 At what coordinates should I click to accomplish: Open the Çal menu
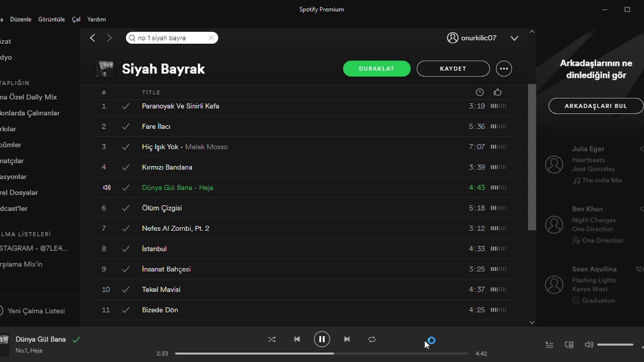coord(76,19)
